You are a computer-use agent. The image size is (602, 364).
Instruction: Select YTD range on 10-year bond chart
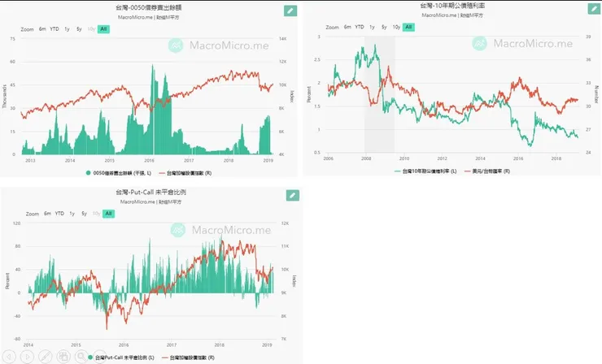(359, 27)
